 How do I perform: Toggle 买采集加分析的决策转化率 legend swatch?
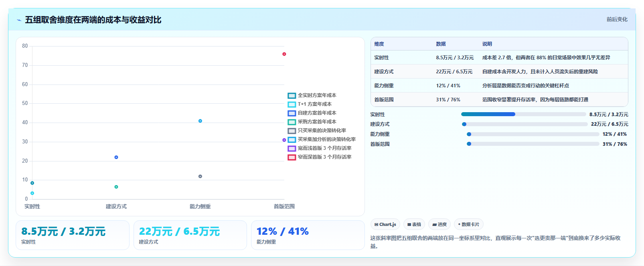click(x=292, y=139)
